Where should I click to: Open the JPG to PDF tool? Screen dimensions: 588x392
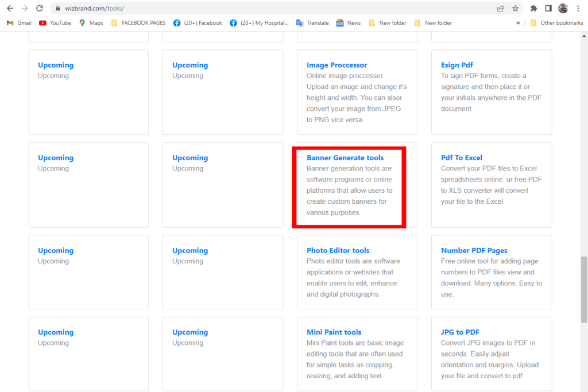click(x=460, y=332)
